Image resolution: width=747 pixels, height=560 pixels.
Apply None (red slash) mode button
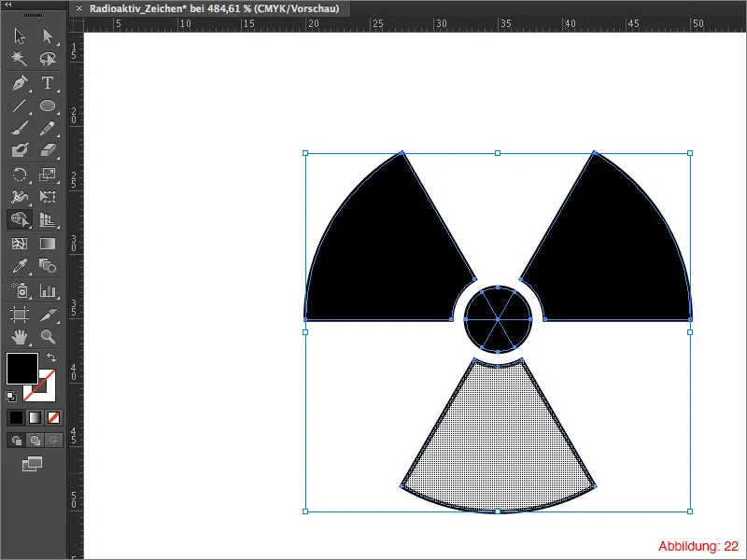coord(53,417)
